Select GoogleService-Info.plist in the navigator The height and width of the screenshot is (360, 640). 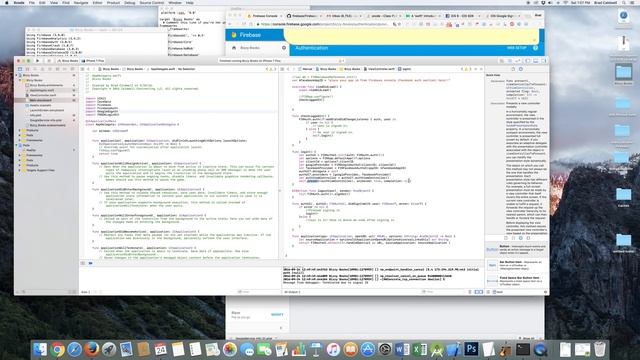[45, 120]
